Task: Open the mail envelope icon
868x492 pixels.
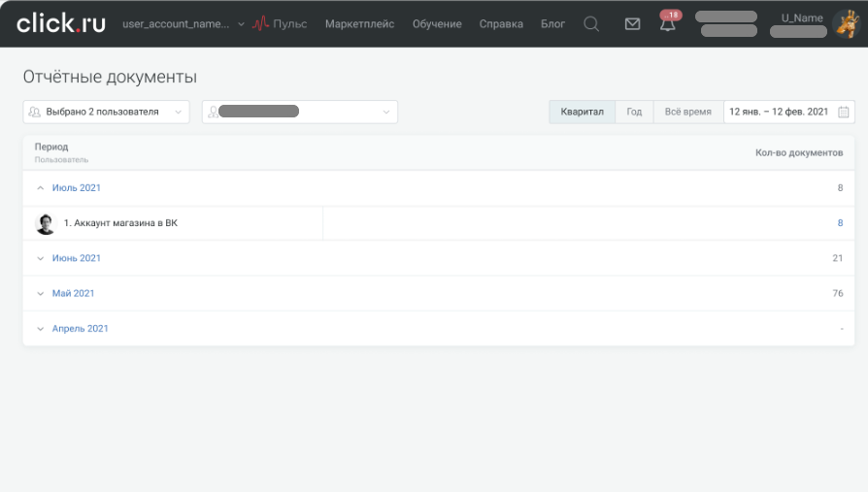Action: [632, 24]
